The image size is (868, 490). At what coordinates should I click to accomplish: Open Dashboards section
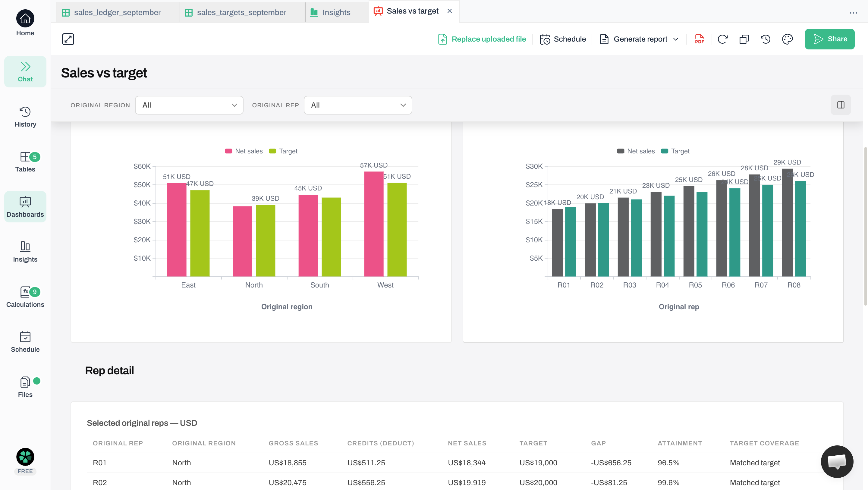tap(25, 207)
